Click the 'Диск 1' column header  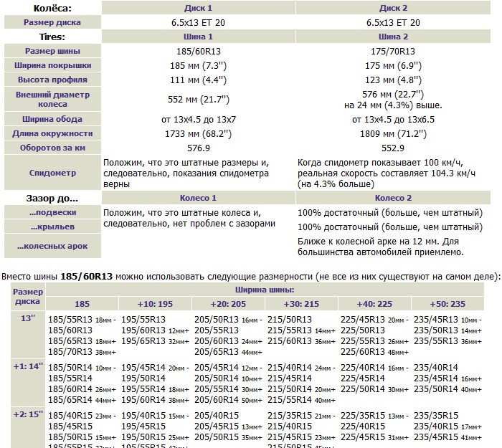198,8
